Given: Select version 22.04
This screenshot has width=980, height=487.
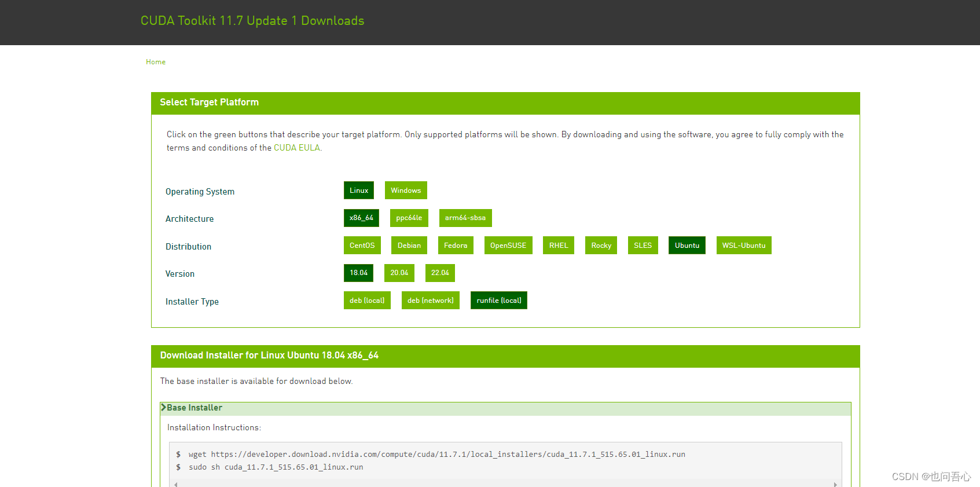Looking at the screenshot, I should point(440,273).
